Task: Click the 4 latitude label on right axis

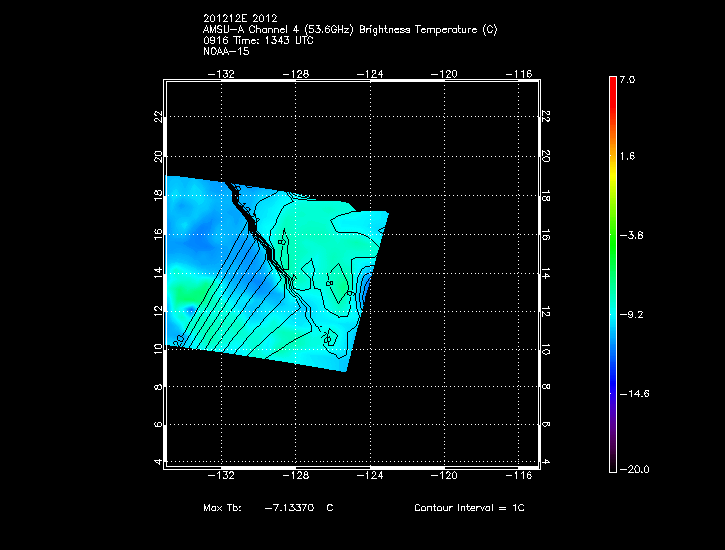Action: [x=546, y=461]
